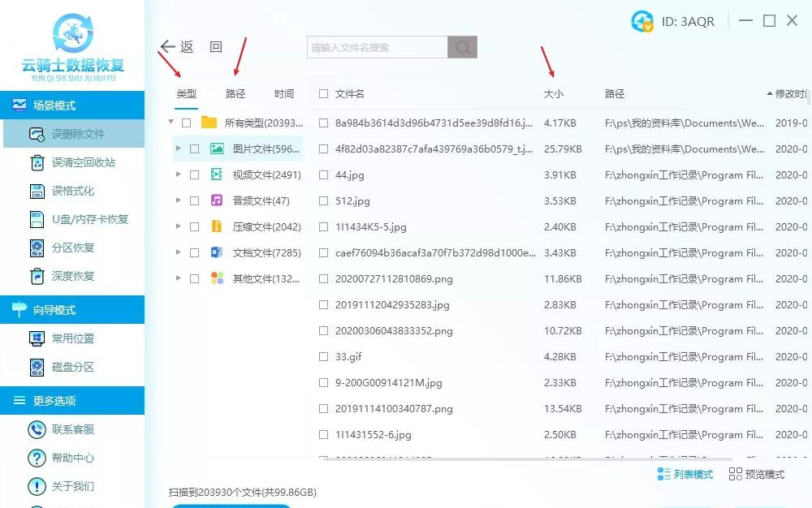Go back using 返回 button

pyautogui.click(x=178, y=47)
